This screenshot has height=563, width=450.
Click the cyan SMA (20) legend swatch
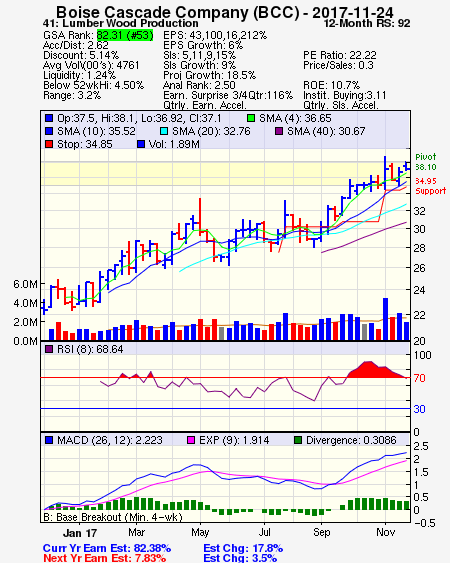point(164,131)
